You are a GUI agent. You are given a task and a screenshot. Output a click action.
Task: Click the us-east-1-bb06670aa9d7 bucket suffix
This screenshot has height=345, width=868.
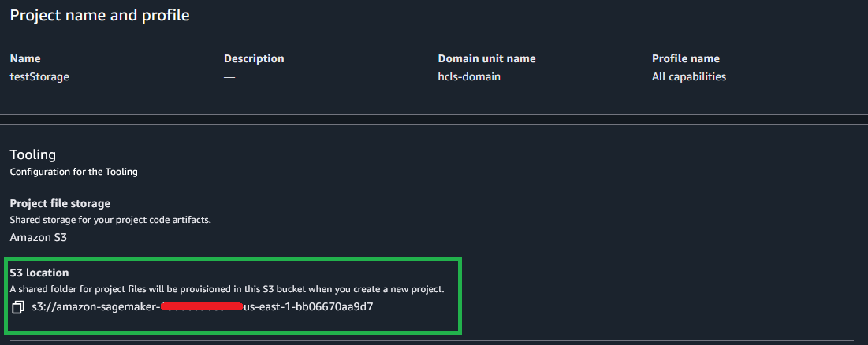pyautogui.click(x=308, y=306)
